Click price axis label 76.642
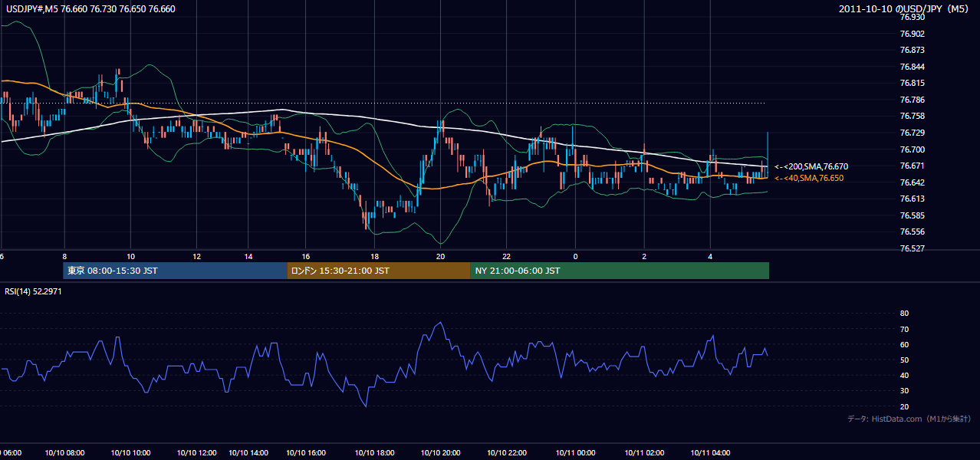 pos(913,182)
